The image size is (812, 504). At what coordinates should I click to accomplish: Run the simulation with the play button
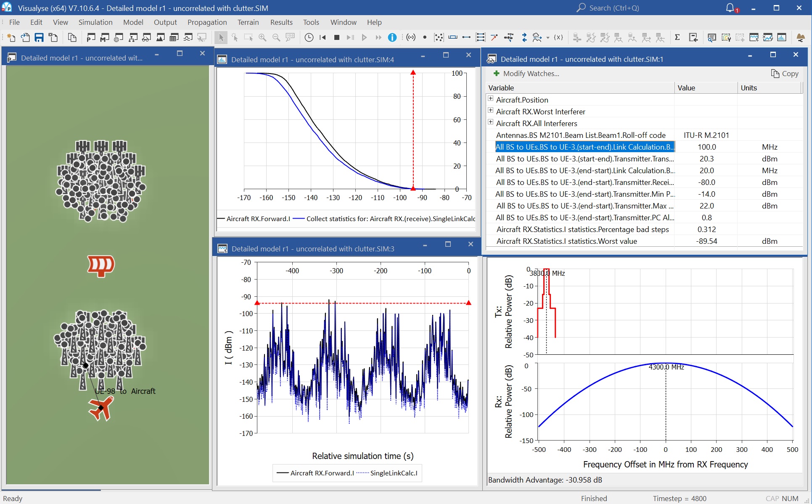click(x=364, y=38)
